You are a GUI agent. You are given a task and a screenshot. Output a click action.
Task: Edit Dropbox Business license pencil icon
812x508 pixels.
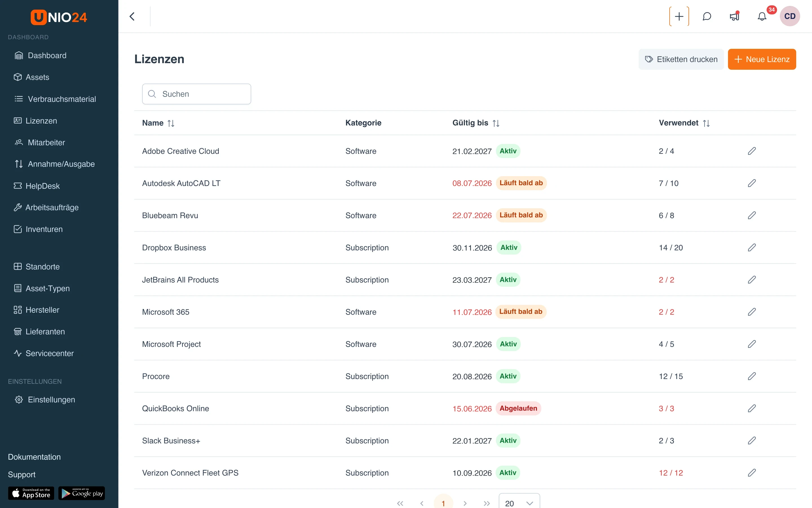pos(752,248)
